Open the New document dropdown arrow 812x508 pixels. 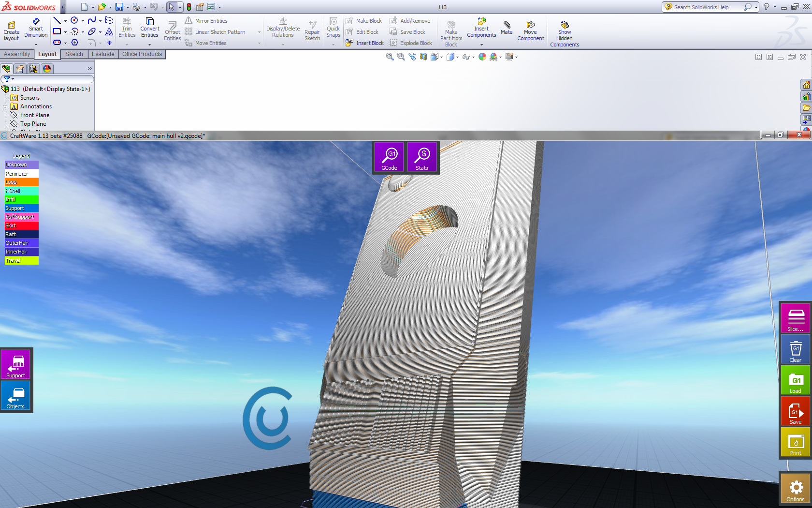(x=92, y=7)
